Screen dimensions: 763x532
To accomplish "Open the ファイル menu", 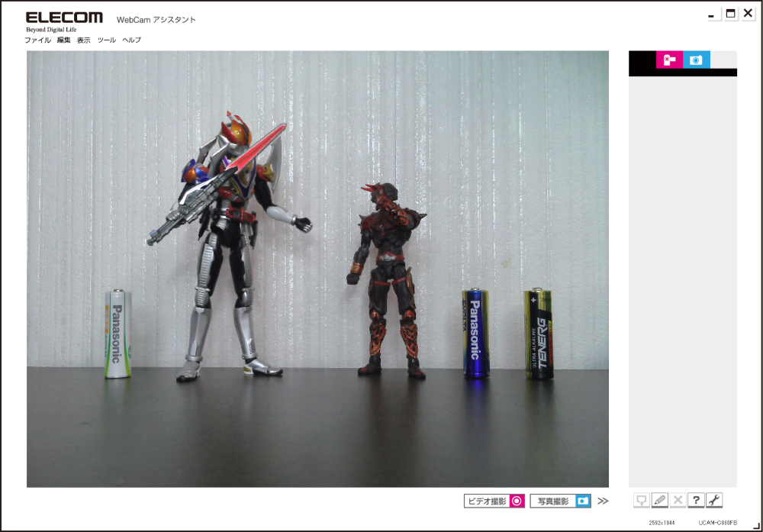I will (38, 40).
